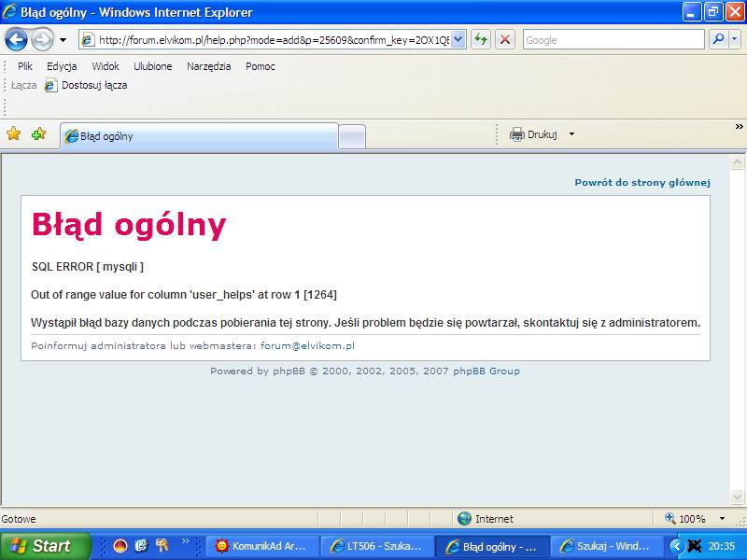Switch to Błąd ogólny taskbar button
The height and width of the screenshot is (560, 747).
[493, 546]
